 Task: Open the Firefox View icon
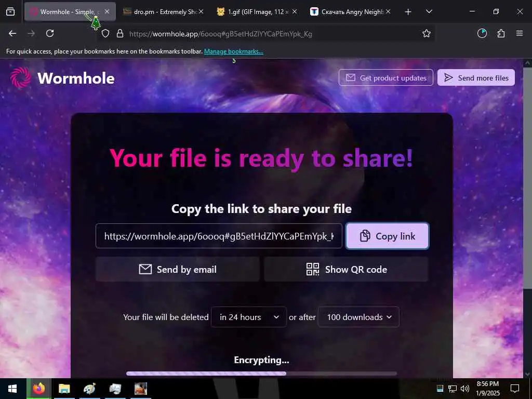click(10, 12)
